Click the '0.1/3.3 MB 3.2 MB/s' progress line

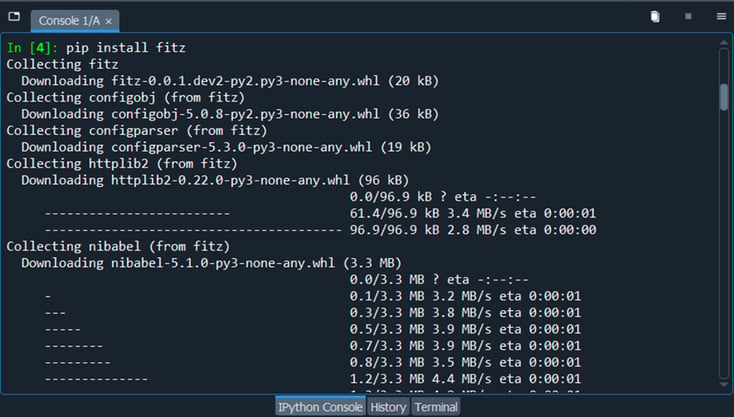(x=313, y=296)
